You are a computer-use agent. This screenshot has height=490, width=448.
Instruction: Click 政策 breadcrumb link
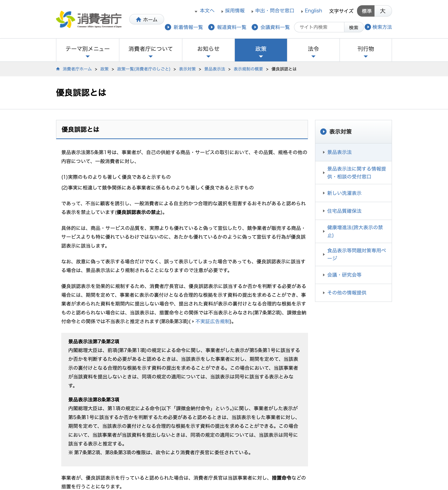[x=104, y=69]
